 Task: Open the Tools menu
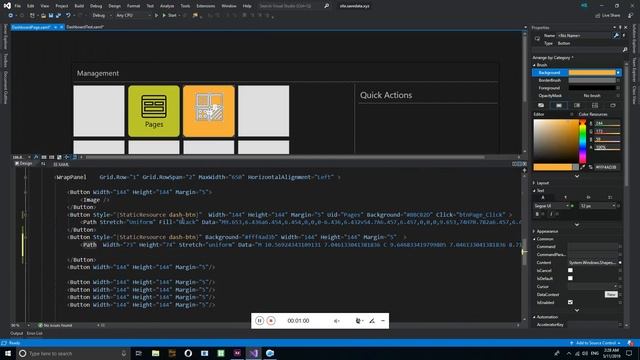tap(185, 6)
